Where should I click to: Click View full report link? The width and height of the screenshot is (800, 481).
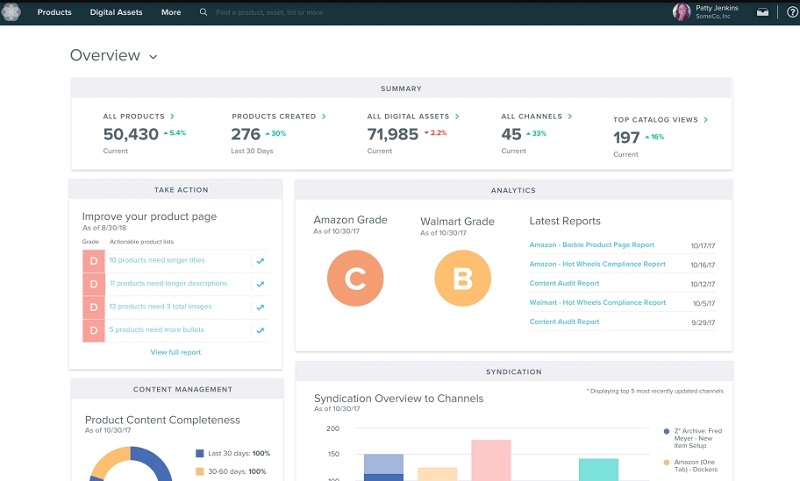click(x=176, y=352)
